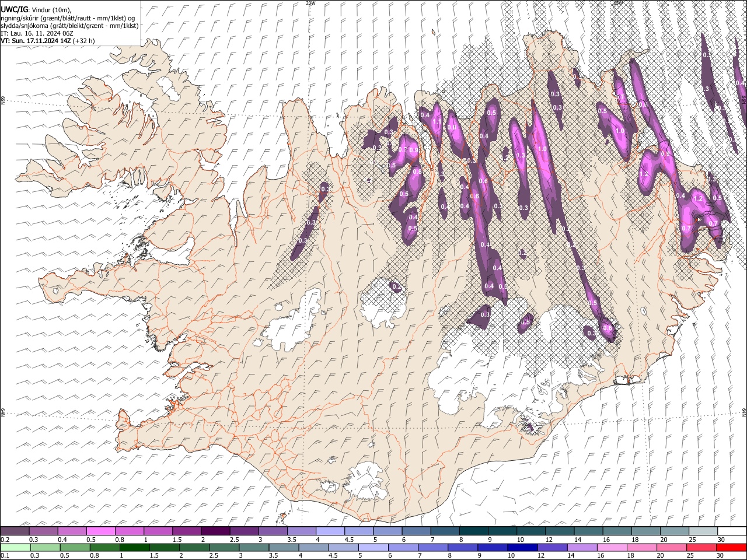Click bottom rain scale swatch between 0.1 and 0.3

point(15,547)
